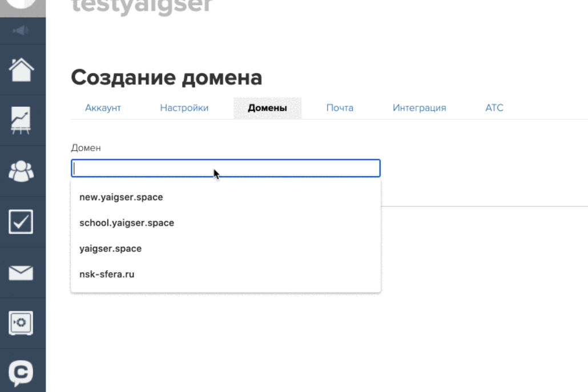This screenshot has width=588, height=392.
Task: Open the analytics chart board icon
Action: click(22, 121)
